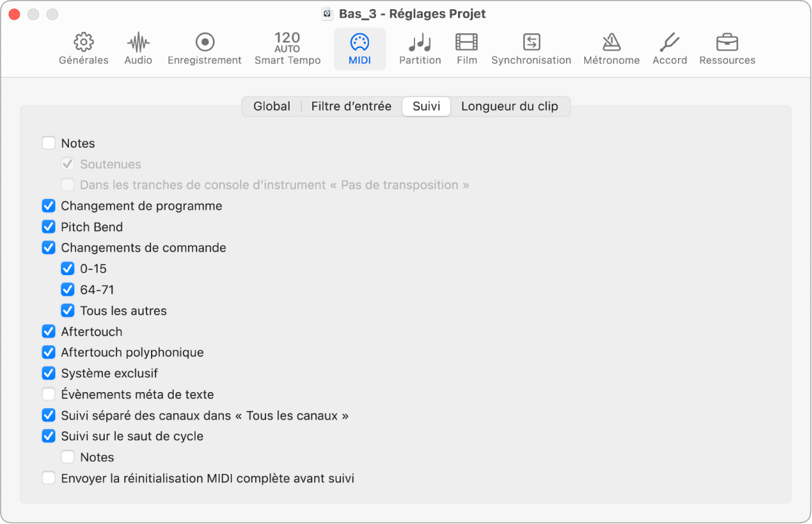Open the Partition settings panel
812x524 pixels.
coord(420,47)
